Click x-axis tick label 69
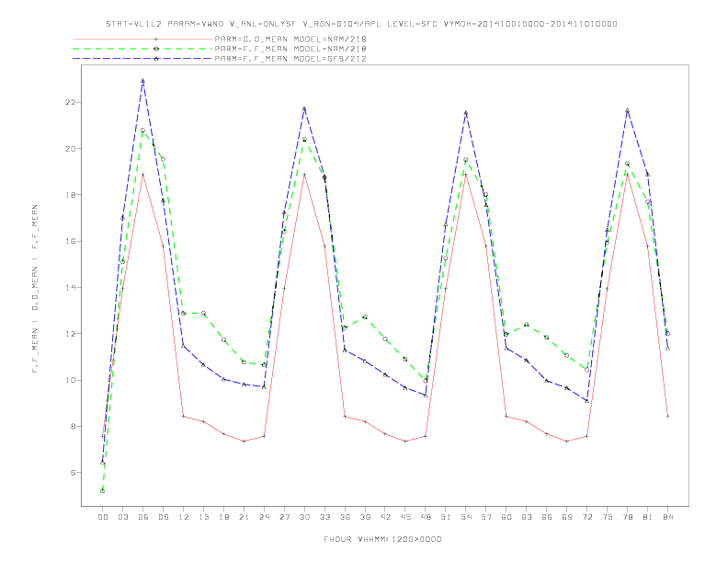 [567, 517]
